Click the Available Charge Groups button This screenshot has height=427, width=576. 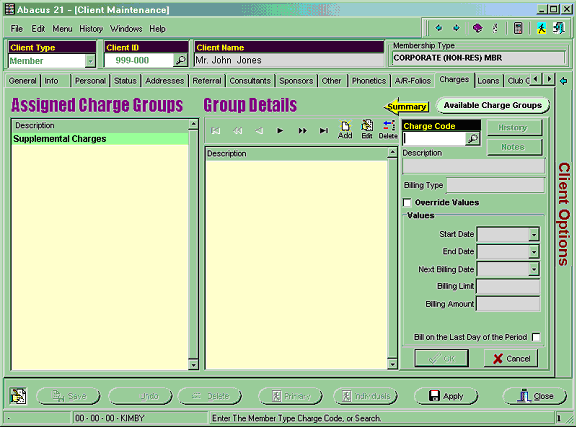(x=493, y=105)
